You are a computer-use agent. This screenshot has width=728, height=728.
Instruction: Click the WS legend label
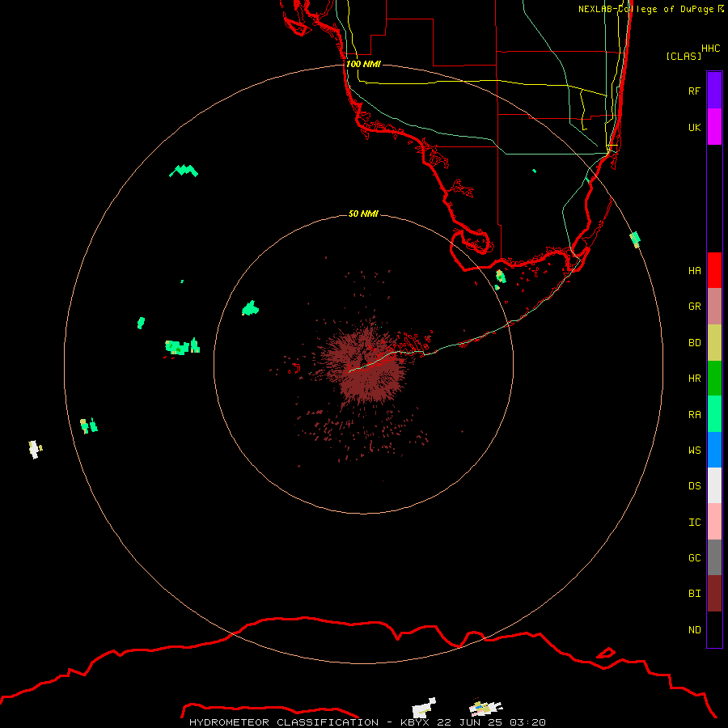point(694,450)
